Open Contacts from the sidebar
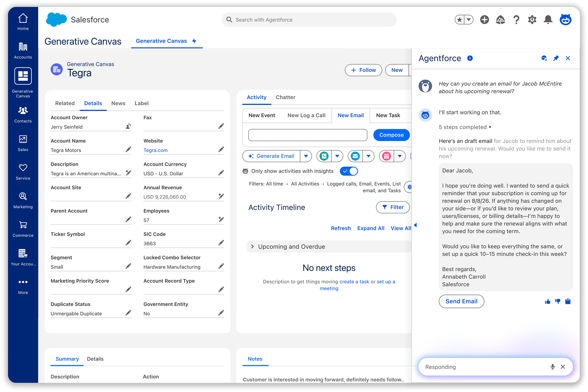The height and width of the screenshot is (392, 588). [23, 115]
